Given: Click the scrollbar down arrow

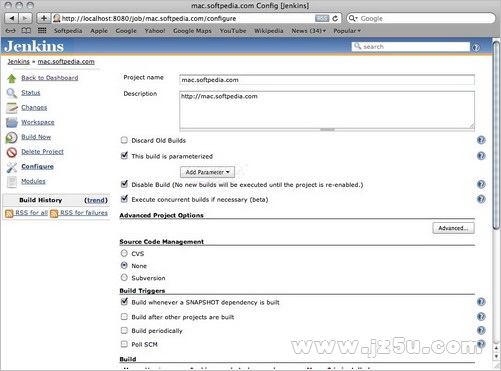Looking at the screenshot, I should point(496,356).
